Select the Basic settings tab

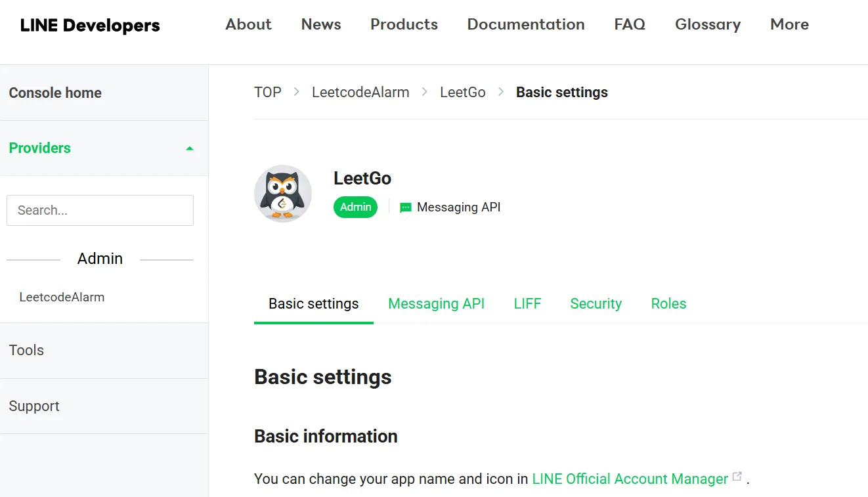click(x=313, y=303)
